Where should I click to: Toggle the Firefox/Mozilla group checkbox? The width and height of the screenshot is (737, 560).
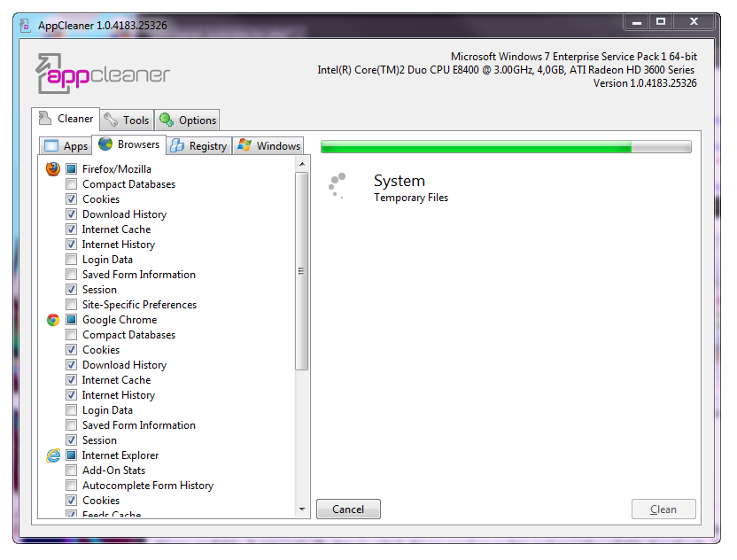72,169
